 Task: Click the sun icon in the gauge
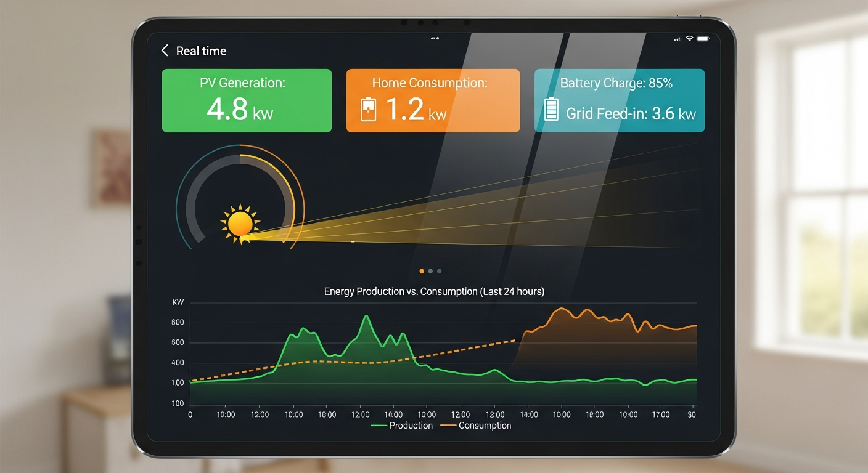point(240,223)
